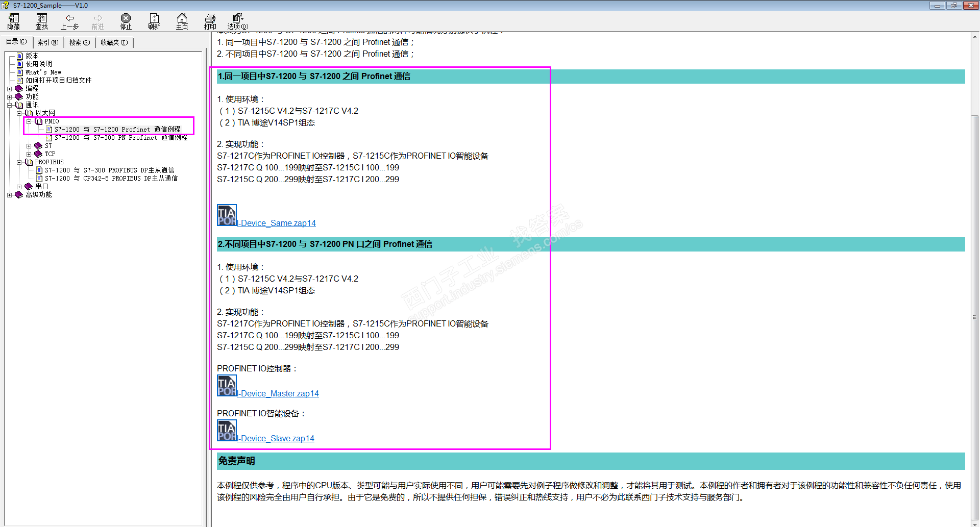The height and width of the screenshot is (527, 980).
Task: Click the application icon in the title bar
Action: coord(6,5)
